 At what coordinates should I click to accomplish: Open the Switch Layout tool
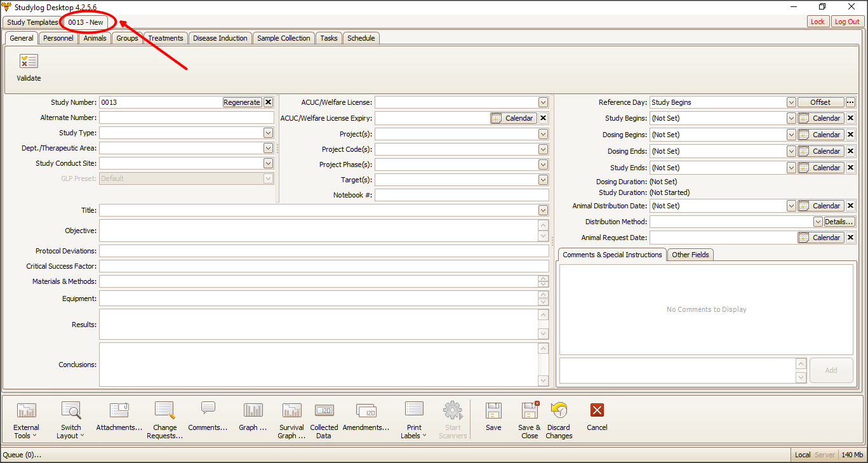tap(70, 420)
